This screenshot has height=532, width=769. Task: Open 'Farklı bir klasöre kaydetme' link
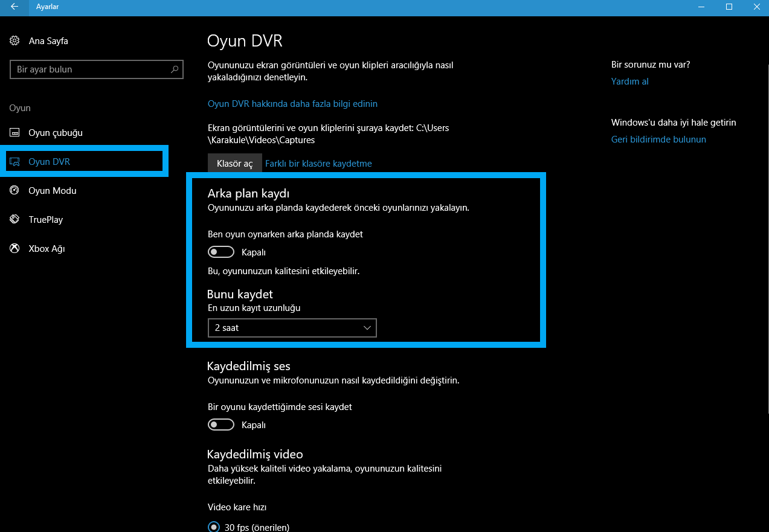[x=318, y=164]
